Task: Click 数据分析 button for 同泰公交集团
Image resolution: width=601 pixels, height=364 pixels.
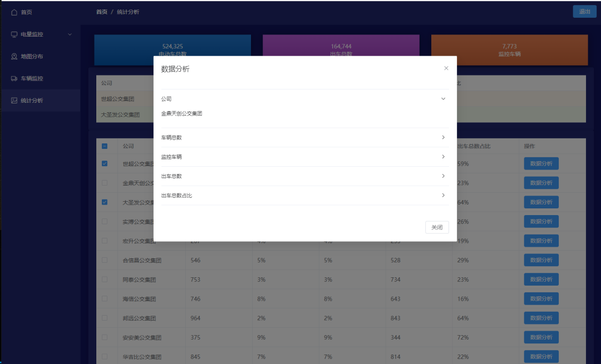Action: pos(541,280)
